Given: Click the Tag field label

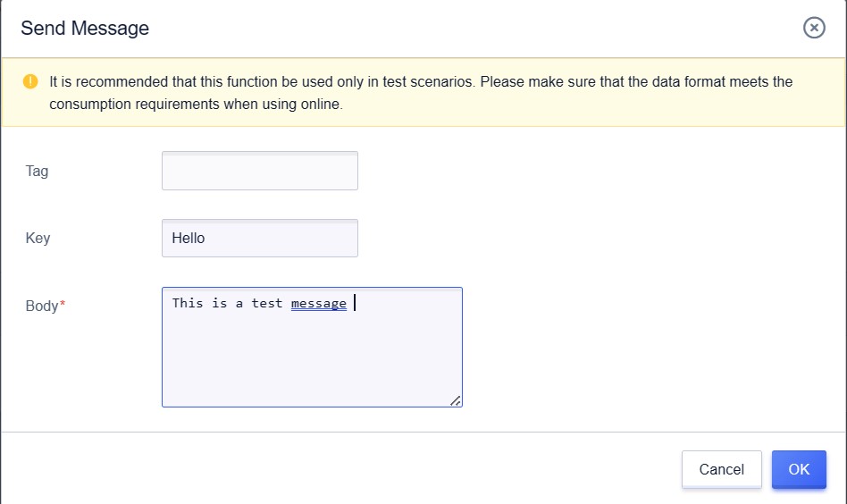Looking at the screenshot, I should click(38, 171).
